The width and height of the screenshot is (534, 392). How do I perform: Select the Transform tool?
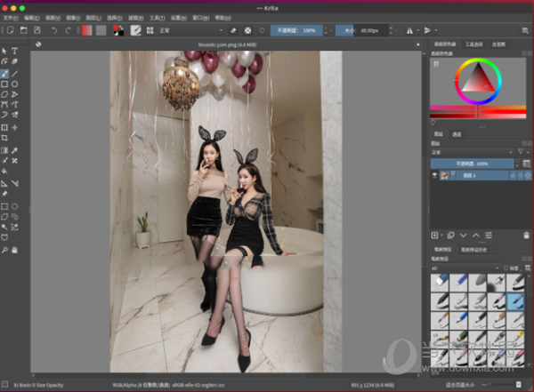tap(4, 128)
